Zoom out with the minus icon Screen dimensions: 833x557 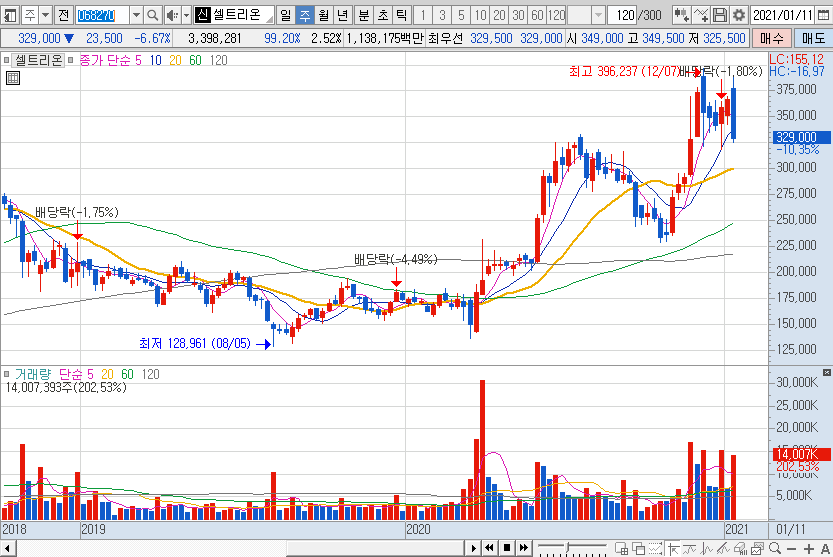(792, 548)
